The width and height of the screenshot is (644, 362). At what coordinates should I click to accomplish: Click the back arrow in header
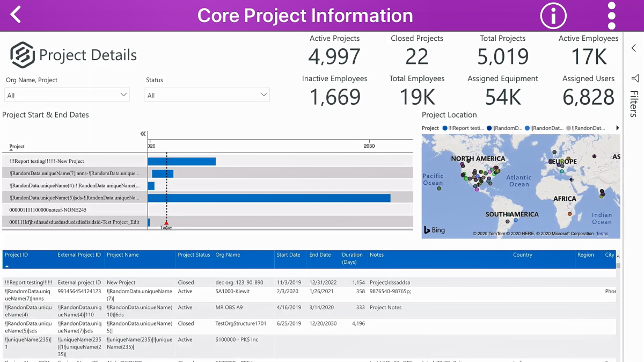(16, 15)
